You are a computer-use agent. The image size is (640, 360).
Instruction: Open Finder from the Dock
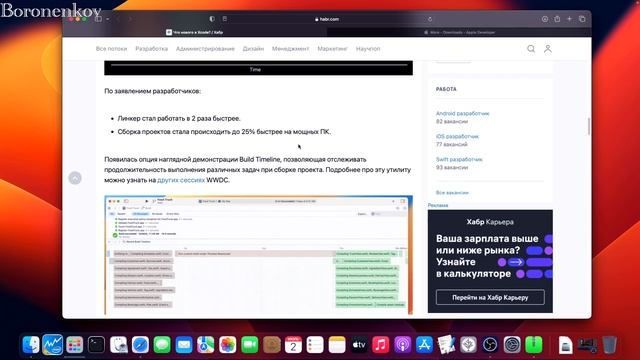point(31,345)
